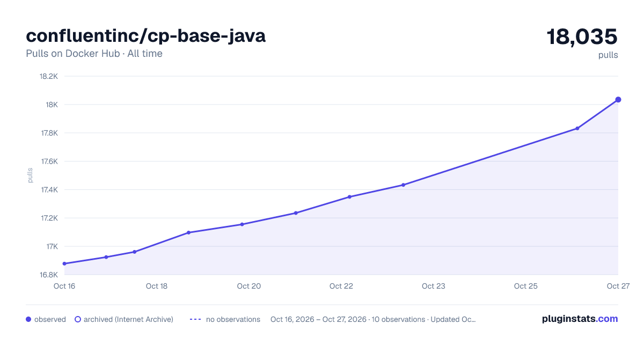The image size is (644, 338).
Task: Click the Oct 16 x-axis label
Action: click(x=64, y=286)
